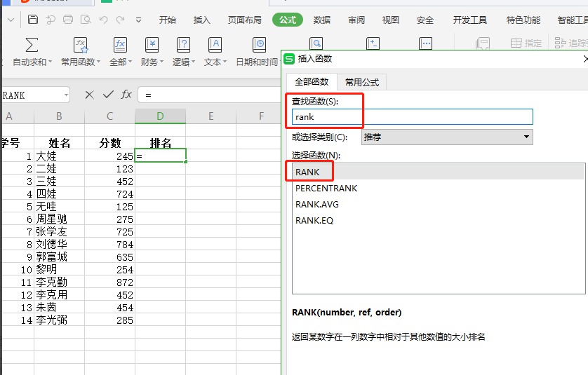Screen dimensions: 588x375
Task: Click the fx insert function icon in formula bar
Action: click(x=126, y=95)
